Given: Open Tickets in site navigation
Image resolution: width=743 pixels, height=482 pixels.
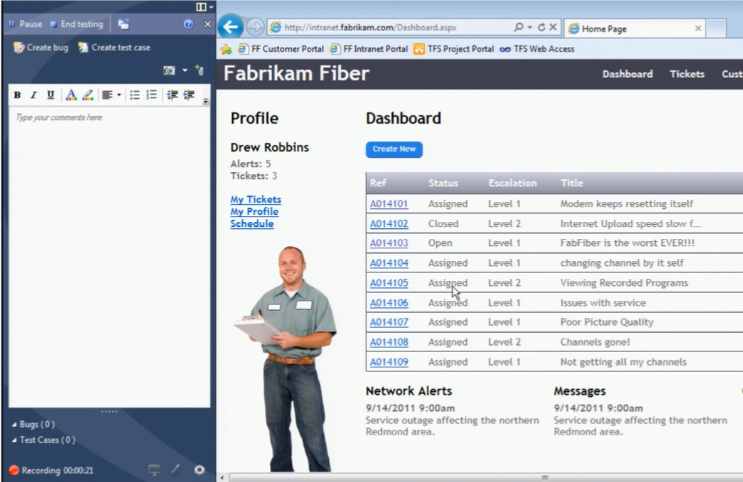Looking at the screenshot, I should (x=687, y=74).
